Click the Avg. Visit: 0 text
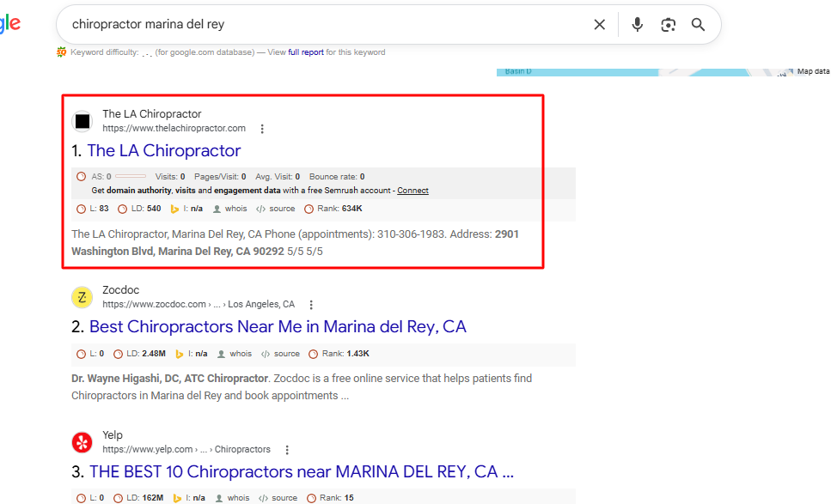This screenshot has width=831, height=504. tap(278, 177)
